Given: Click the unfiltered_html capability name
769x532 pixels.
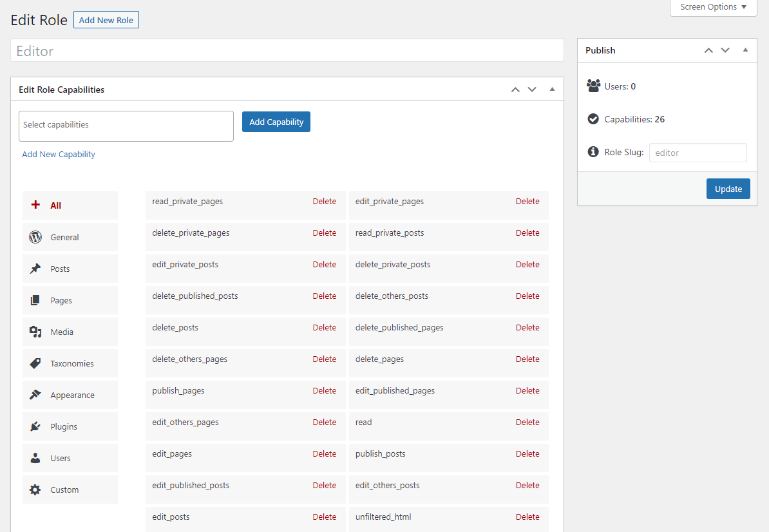Looking at the screenshot, I should (383, 517).
